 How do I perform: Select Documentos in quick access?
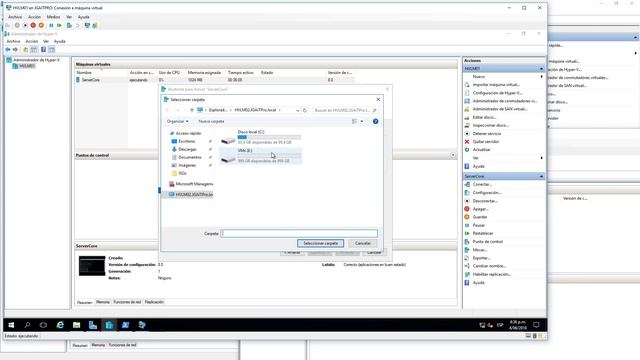point(189,157)
